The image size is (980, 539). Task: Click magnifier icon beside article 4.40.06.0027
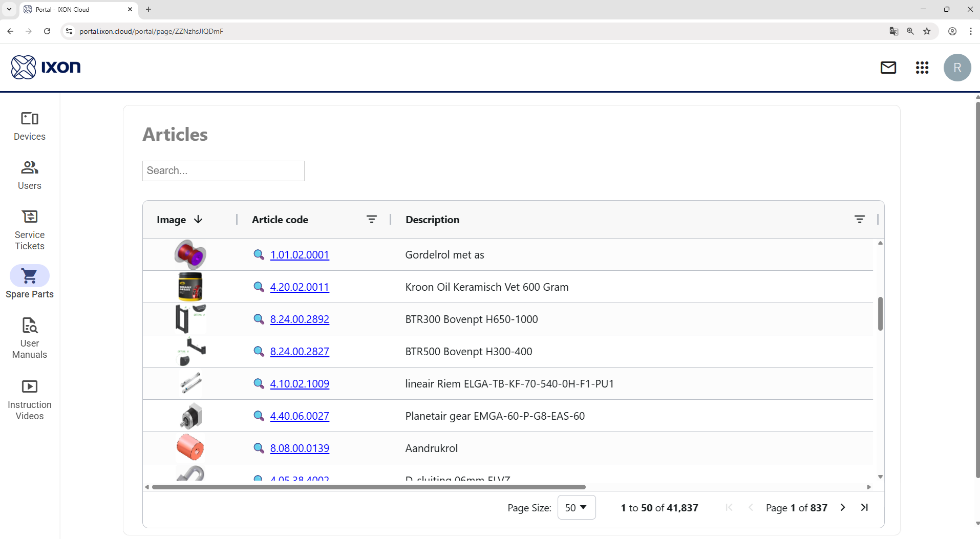click(x=259, y=416)
